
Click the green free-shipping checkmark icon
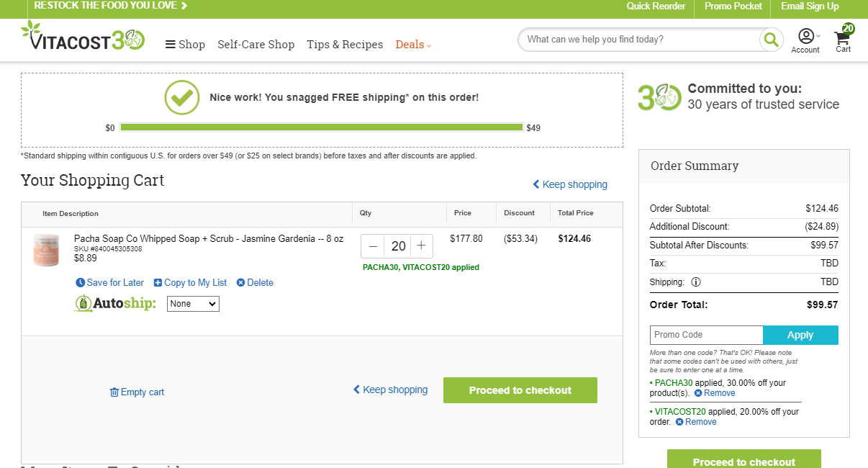pos(182,97)
